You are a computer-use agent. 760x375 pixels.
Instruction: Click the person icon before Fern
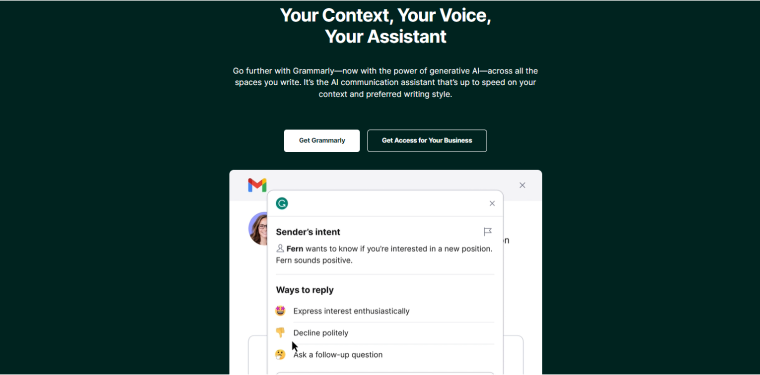pyautogui.click(x=280, y=249)
